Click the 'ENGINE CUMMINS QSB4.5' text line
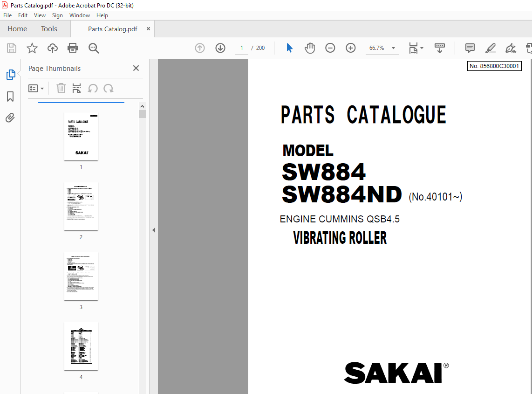 (340, 219)
